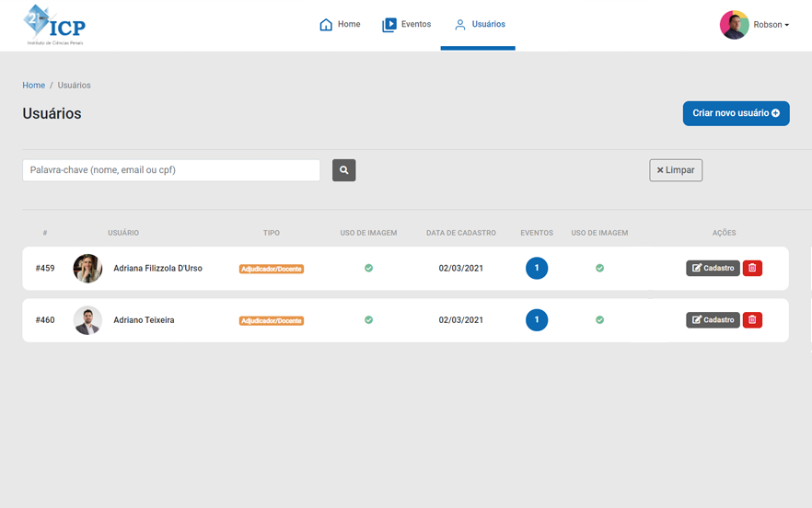Click the magnifier search button
Screen dimensions: 812x508
pos(343,170)
